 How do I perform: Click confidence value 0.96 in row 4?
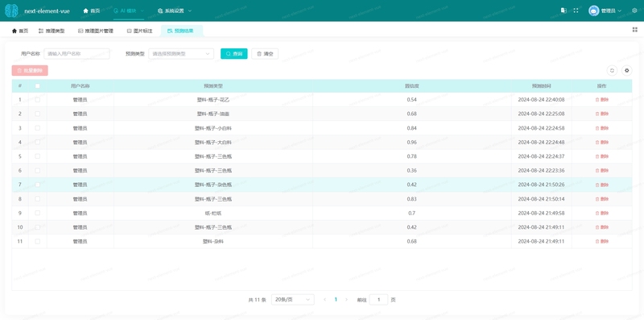(x=411, y=142)
